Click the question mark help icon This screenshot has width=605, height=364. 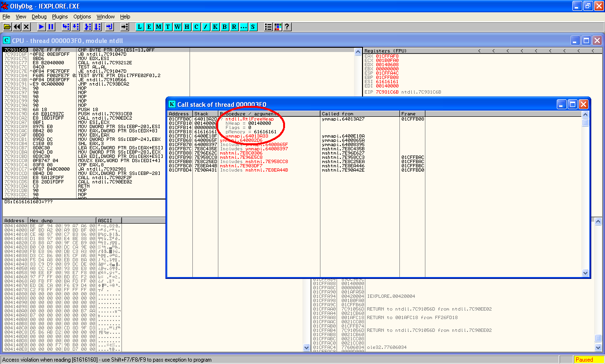[287, 27]
